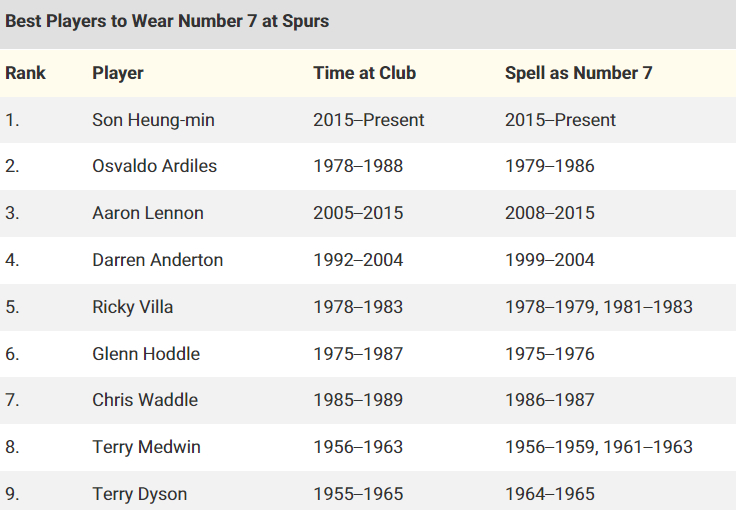Select the Player column header
Image resolution: width=736 pixels, height=510 pixels.
(x=118, y=73)
